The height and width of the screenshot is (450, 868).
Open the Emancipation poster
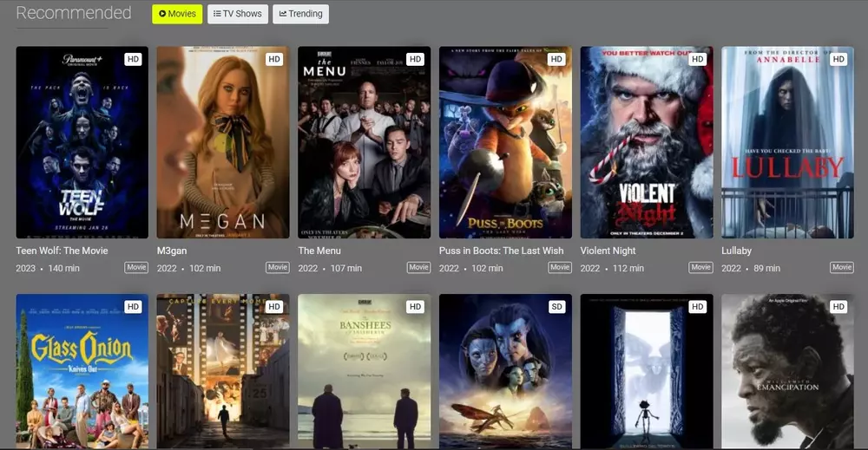(788, 371)
